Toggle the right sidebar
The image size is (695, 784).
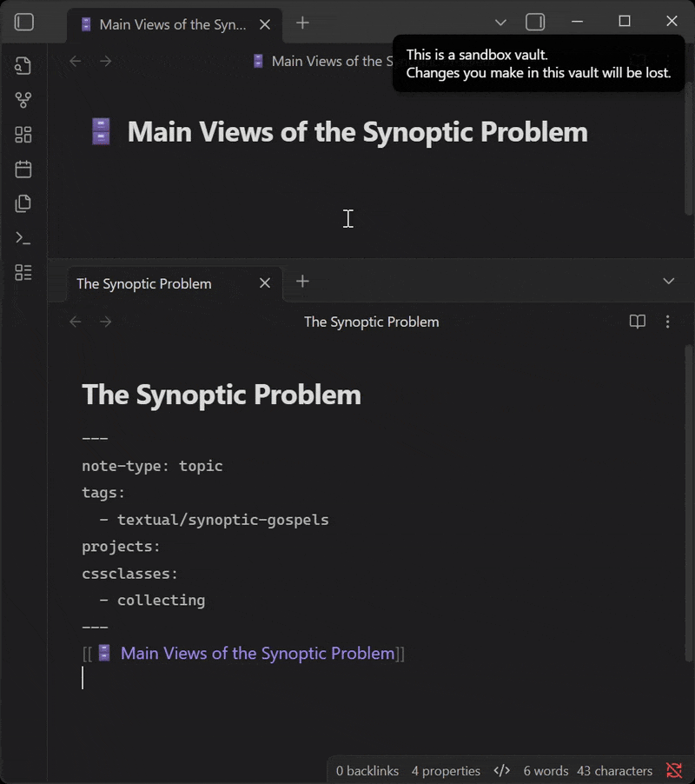pyautogui.click(x=535, y=22)
